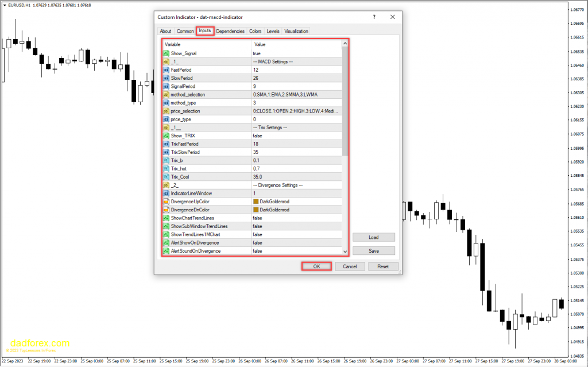
Task: Click the AlertShowOnDivergence boolean icon
Action: (x=166, y=243)
